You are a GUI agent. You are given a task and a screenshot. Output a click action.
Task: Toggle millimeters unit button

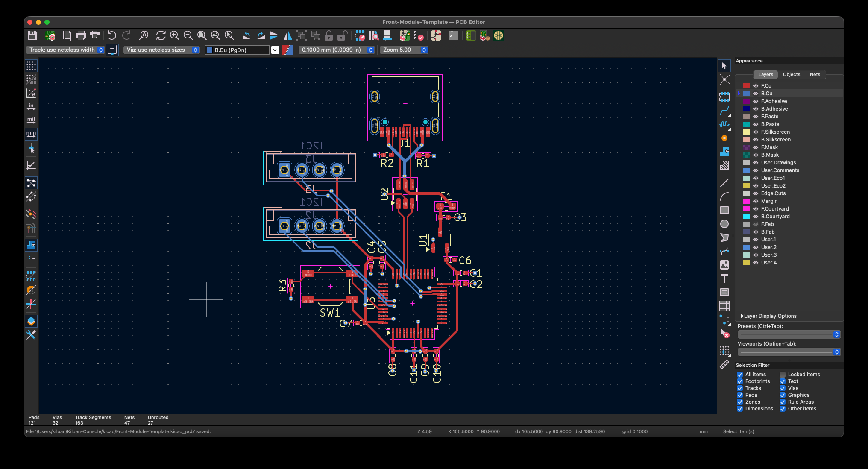click(31, 134)
